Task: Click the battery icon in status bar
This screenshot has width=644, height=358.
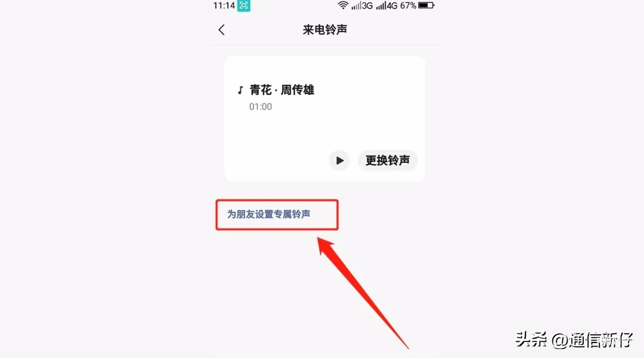Action: (426, 5)
